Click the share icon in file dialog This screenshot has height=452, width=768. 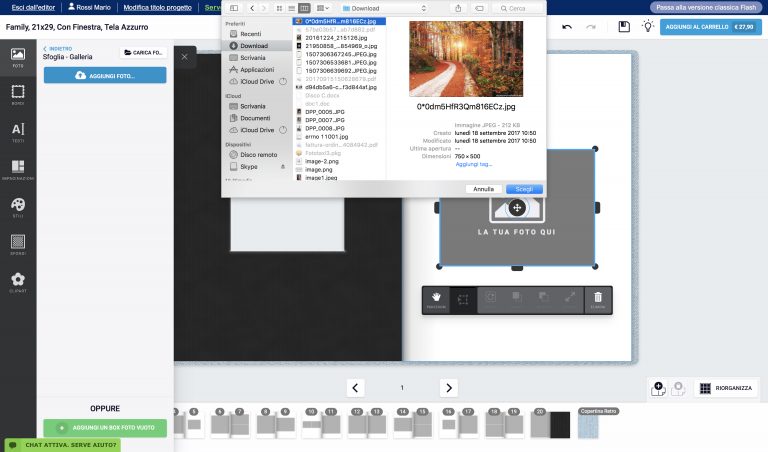click(458, 8)
